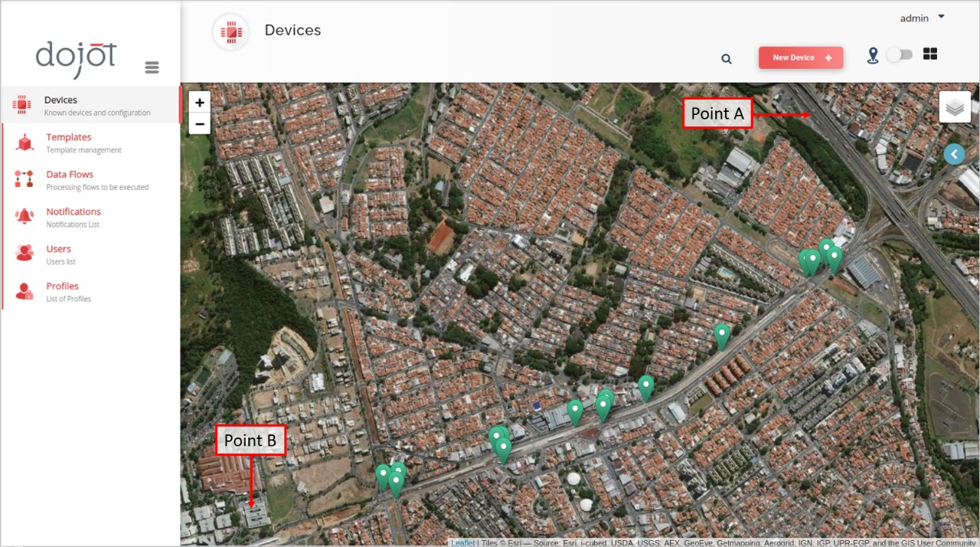The height and width of the screenshot is (547, 980).
Task: Zoom out the map with minus button
Action: tap(200, 123)
